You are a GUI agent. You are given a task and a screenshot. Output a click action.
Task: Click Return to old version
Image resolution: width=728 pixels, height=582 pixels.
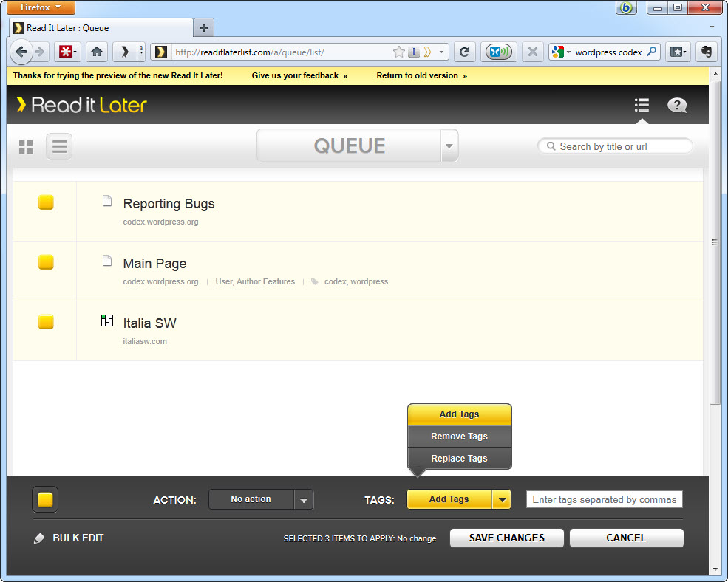point(421,75)
